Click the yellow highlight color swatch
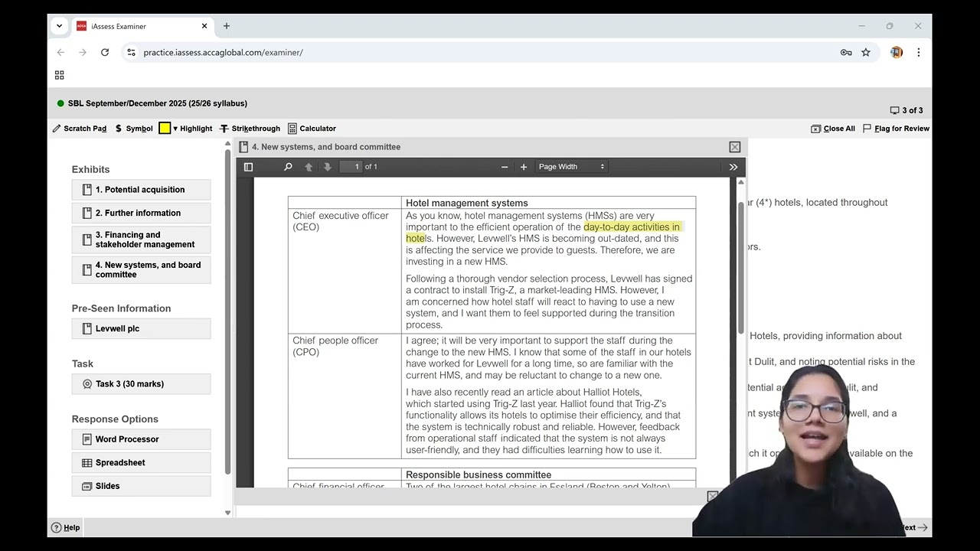This screenshot has height=551, width=980. tap(165, 129)
